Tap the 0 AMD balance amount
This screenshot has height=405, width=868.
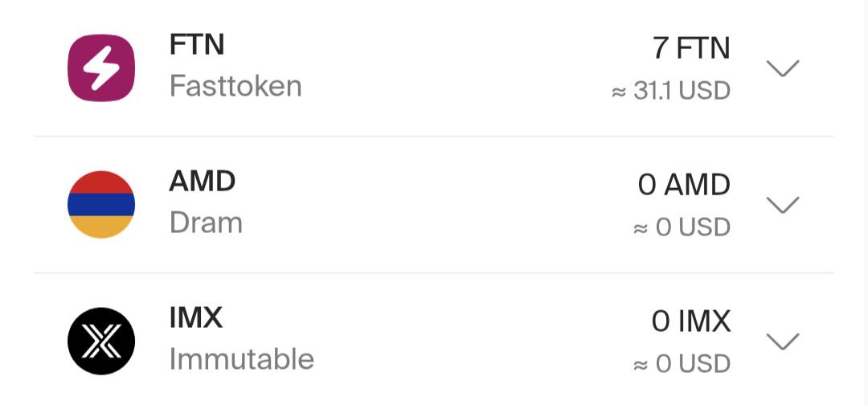pos(684,185)
